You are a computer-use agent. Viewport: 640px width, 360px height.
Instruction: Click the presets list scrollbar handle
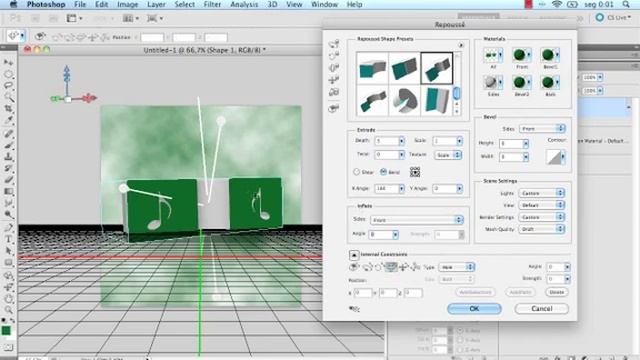tap(457, 93)
